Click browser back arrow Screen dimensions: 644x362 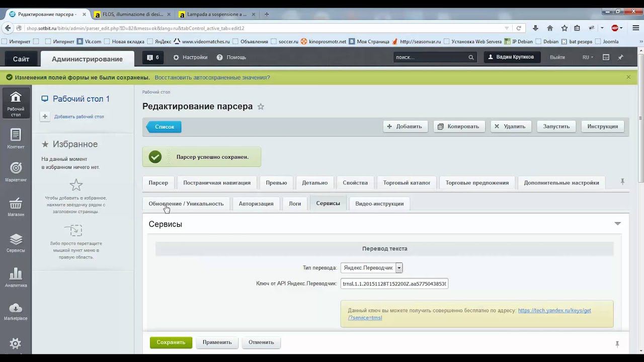[8, 28]
